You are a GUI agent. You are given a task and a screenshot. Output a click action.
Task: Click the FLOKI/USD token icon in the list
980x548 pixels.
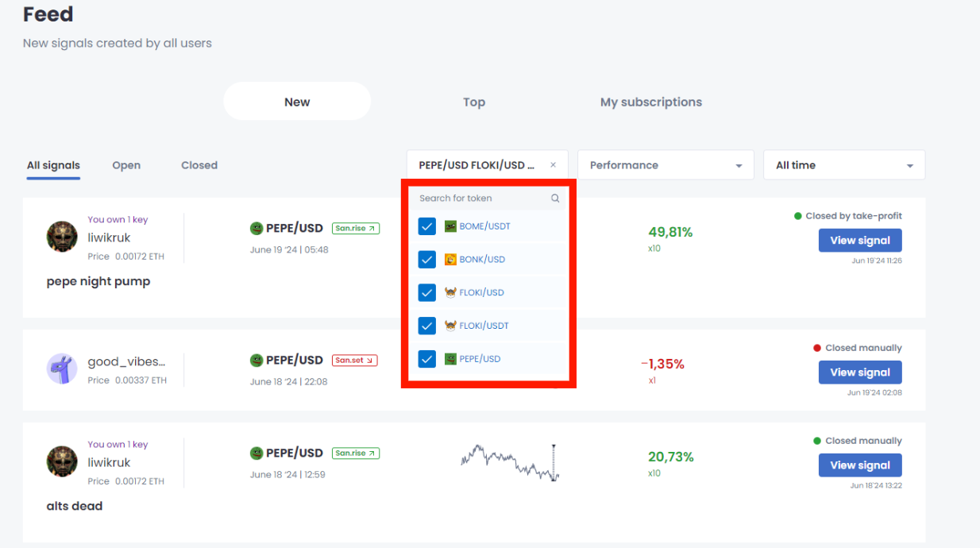pyautogui.click(x=450, y=293)
